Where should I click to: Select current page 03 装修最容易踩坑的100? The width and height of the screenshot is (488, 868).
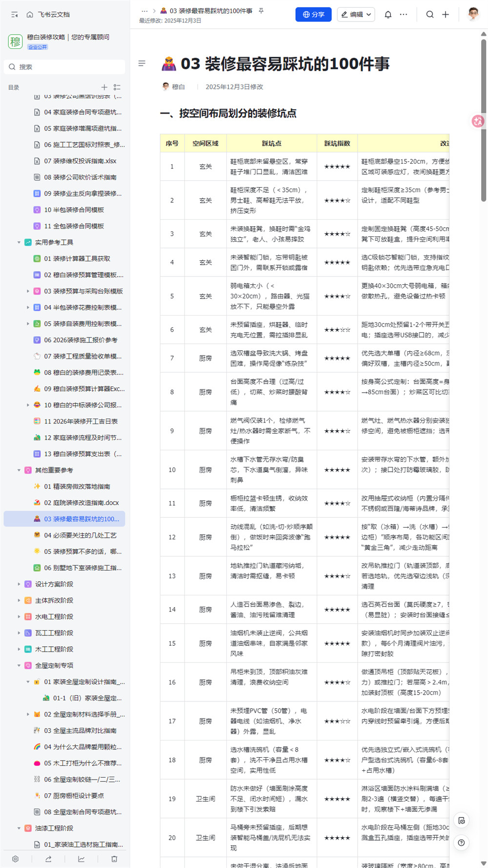pos(64,519)
